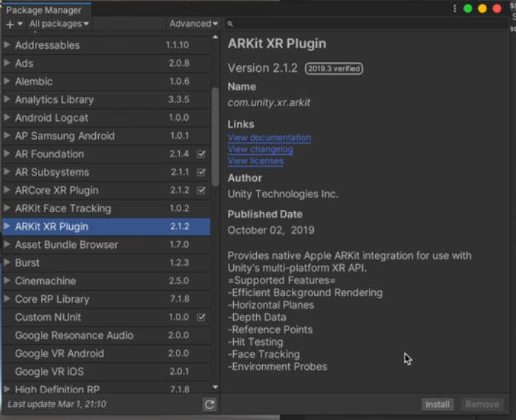Image resolution: width=516 pixels, height=420 pixels.
Task: Open the View documentation link
Action: point(270,137)
